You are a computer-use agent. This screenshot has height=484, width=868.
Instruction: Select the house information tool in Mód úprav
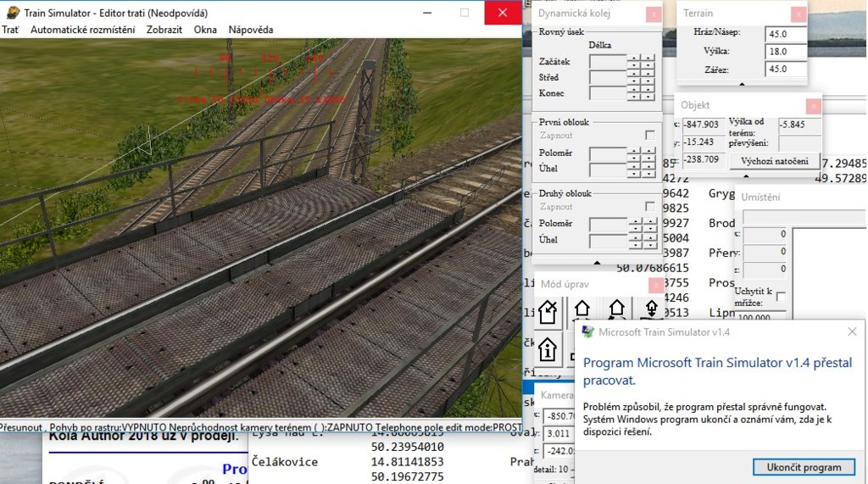tap(548, 349)
